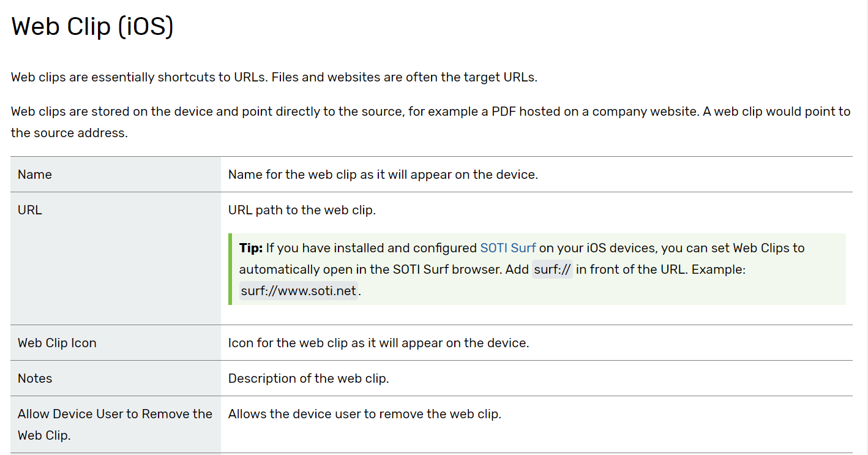Screen dimensions: 868x455
Task: Open the SOTI Surf hyperlink
Action: 507,248
